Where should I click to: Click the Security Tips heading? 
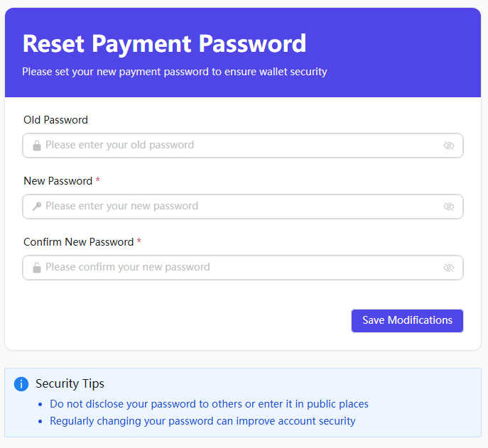point(70,383)
